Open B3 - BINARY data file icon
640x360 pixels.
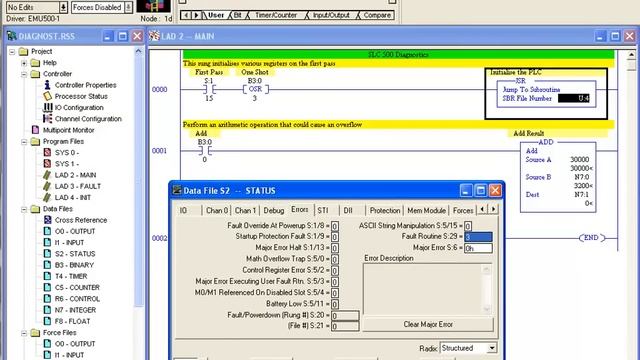pyautogui.click(x=47, y=265)
